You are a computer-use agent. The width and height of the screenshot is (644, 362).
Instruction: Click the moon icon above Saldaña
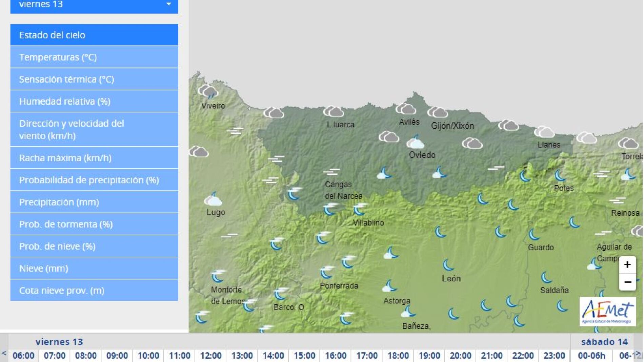546,277
